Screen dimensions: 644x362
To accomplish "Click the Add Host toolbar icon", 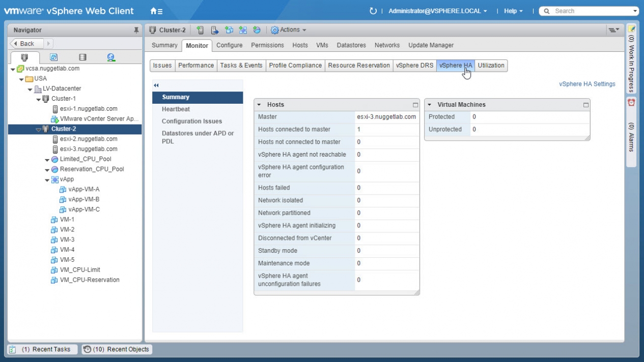I will click(x=200, y=30).
